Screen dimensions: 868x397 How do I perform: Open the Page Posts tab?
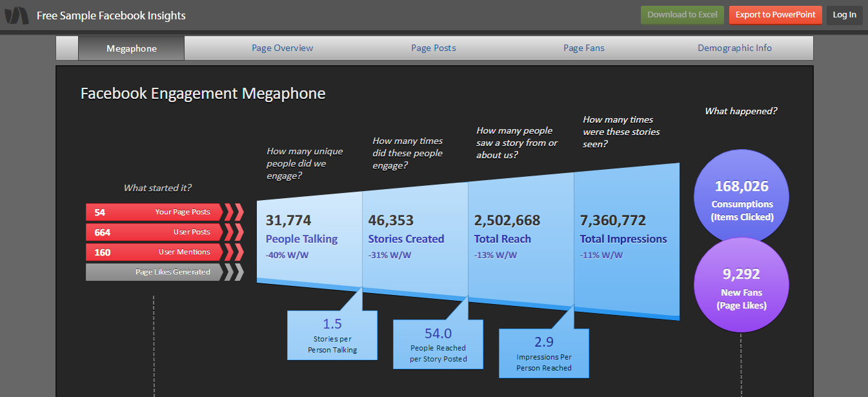[x=434, y=48]
